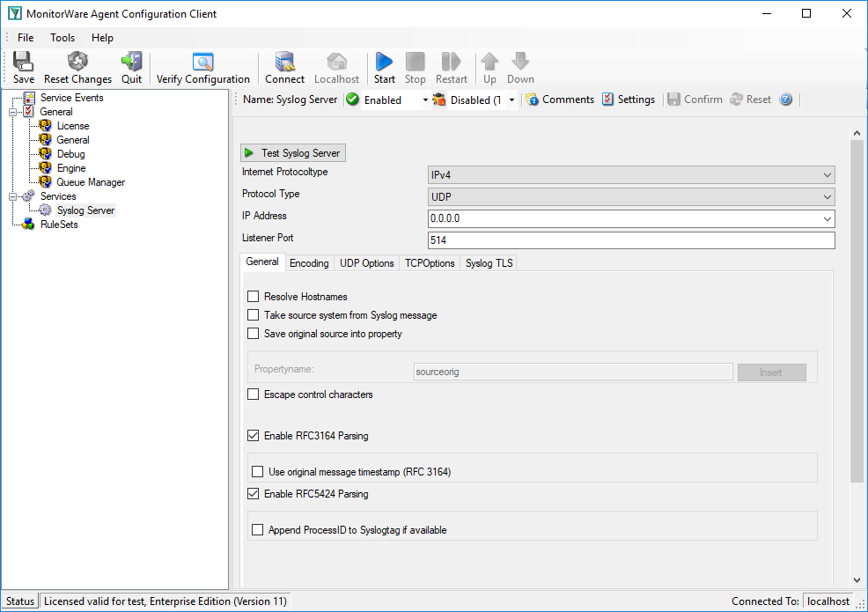Image resolution: width=868 pixels, height=612 pixels.
Task: Open Comments in the service toolbar
Action: 560,100
